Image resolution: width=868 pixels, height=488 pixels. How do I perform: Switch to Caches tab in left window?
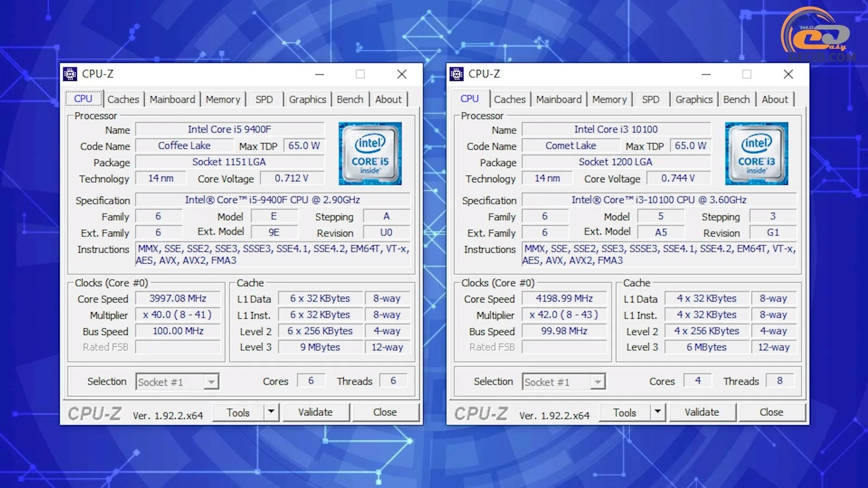pos(123,99)
